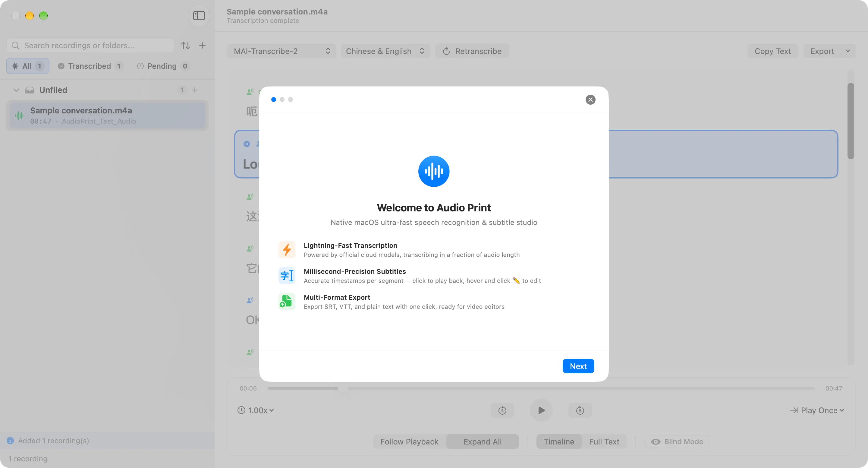
Task: Go to the third onboarding page dot
Action: (291, 100)
